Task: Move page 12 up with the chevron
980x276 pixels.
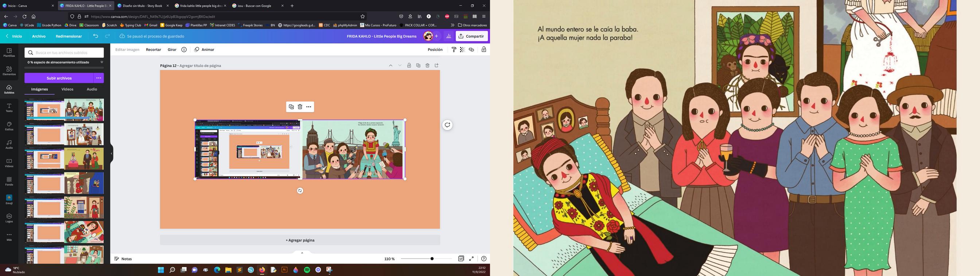Action: (390, 66)
